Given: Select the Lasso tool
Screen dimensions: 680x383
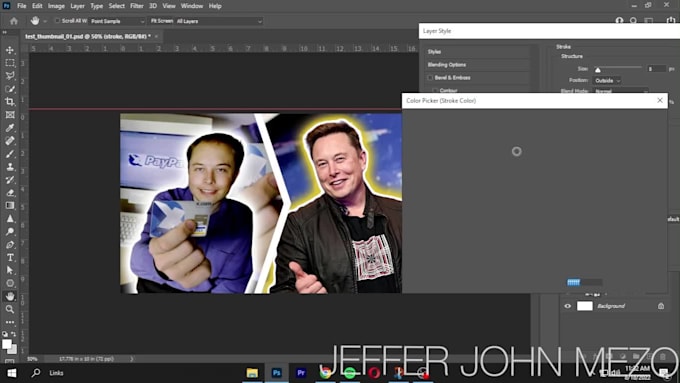Looking at the screenshot, I should (x=10, y=76).
